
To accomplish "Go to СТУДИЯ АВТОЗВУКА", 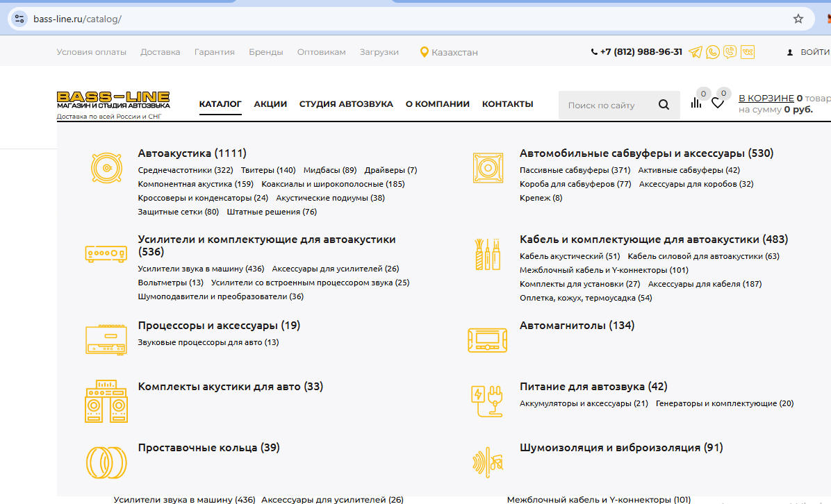I will click(346, 103).
